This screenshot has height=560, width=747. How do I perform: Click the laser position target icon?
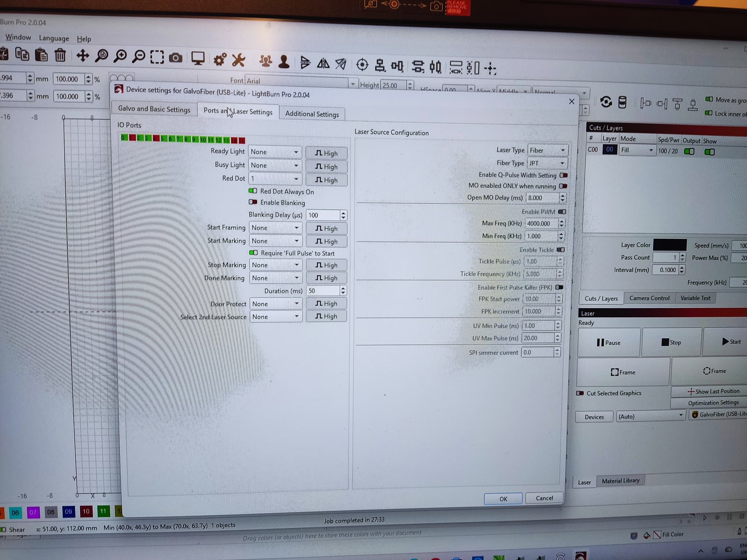pos(362,65)
